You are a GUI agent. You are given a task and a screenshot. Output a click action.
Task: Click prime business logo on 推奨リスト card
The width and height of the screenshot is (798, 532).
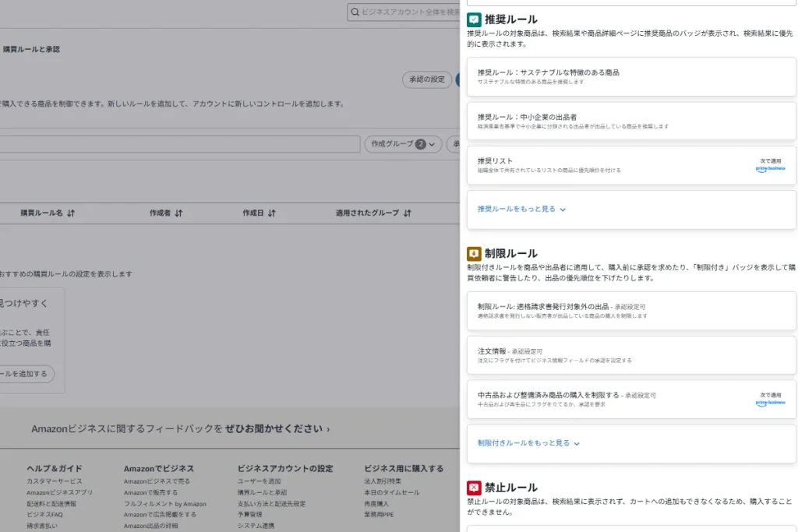(x=770, y=168)
